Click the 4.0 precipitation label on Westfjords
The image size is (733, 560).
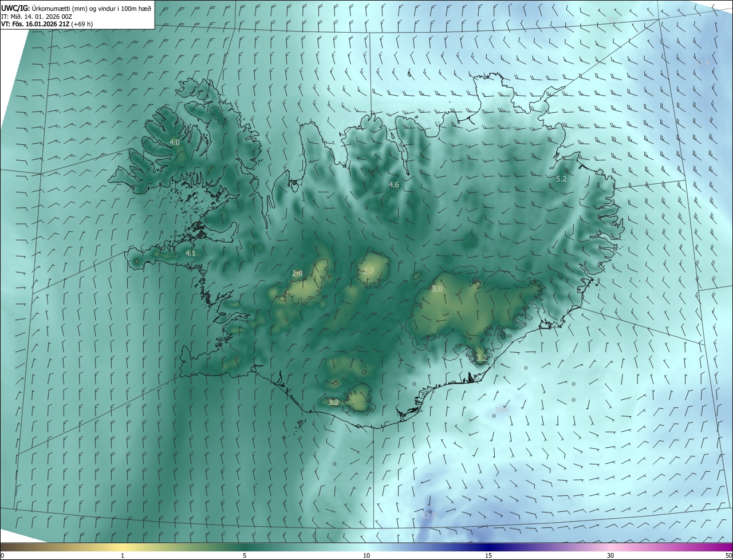175,142
